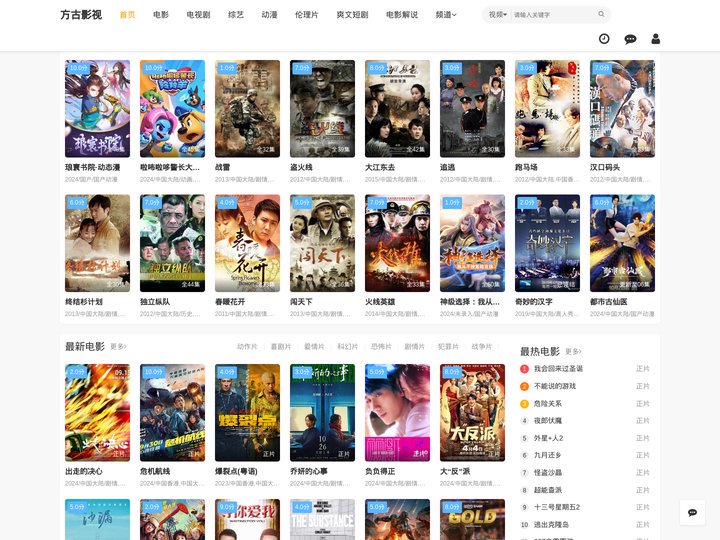
Task: Open the 战雷 poster thumbnail
Action: 248,109
